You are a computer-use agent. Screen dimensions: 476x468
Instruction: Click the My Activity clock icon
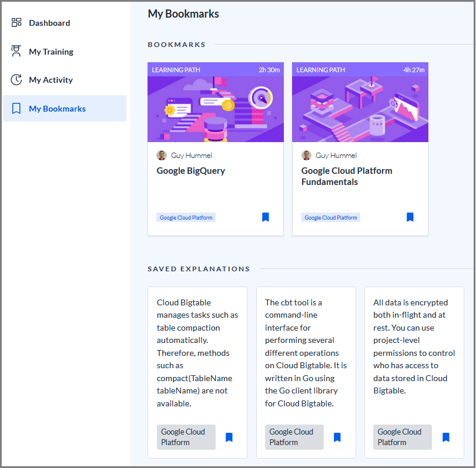[16, 80]
